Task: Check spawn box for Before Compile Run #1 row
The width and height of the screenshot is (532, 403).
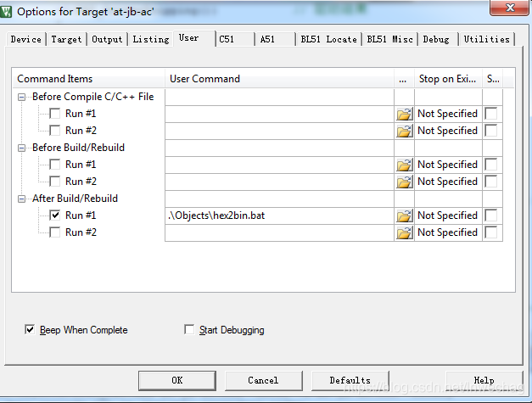Action: (491, 114)
